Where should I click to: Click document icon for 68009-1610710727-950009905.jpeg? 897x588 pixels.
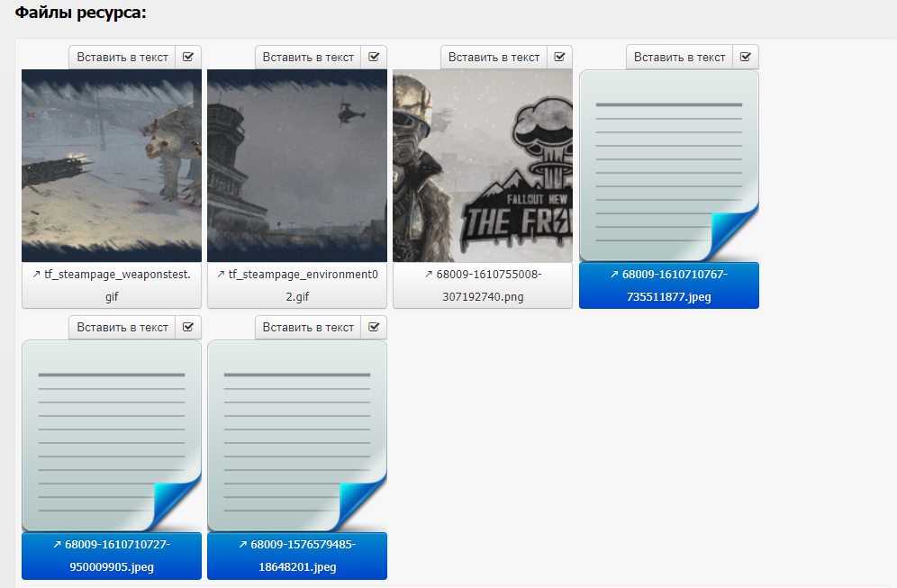112,436
